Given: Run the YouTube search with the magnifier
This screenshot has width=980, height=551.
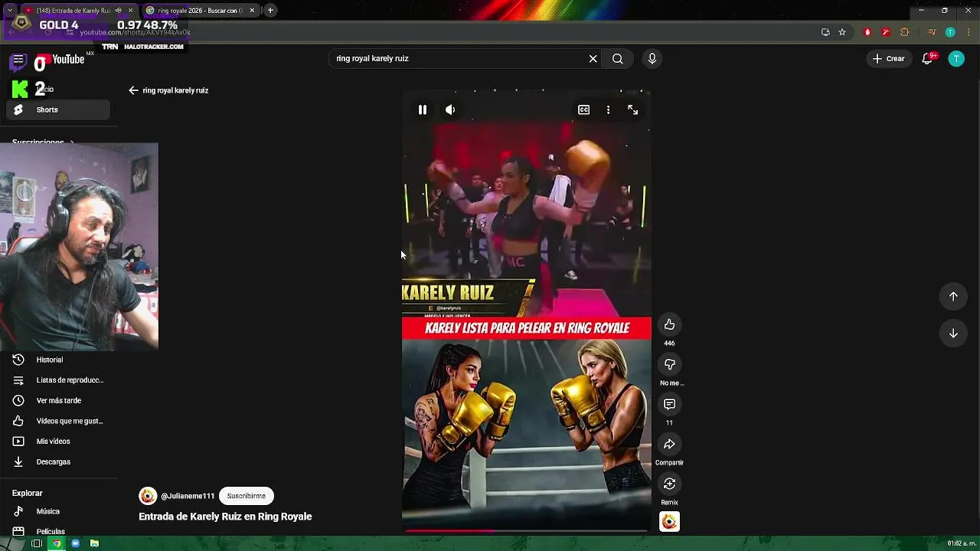Looking at the screenshot, I should coord(618,59).
